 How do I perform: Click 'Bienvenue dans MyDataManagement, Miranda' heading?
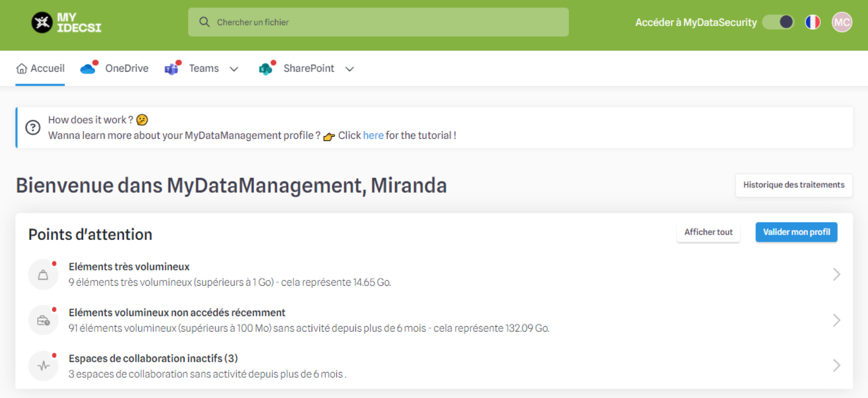coord(231,186)
